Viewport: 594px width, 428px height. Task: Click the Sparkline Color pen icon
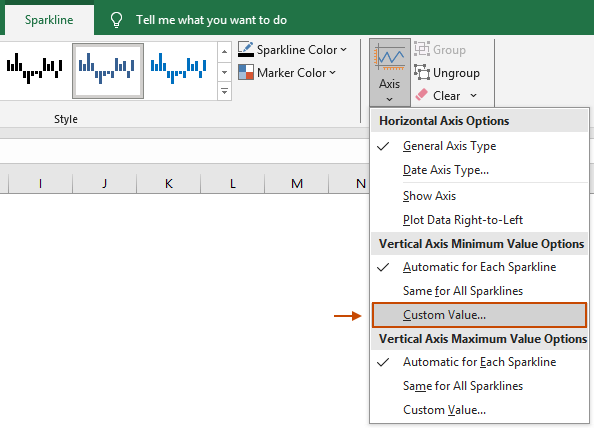tap(246, 49)
